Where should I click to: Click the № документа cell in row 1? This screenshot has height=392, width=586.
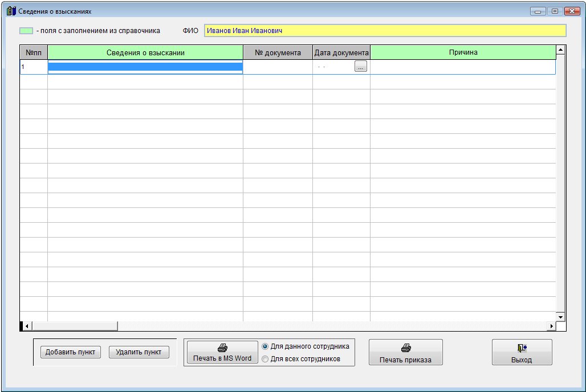(x=278, y=67)
